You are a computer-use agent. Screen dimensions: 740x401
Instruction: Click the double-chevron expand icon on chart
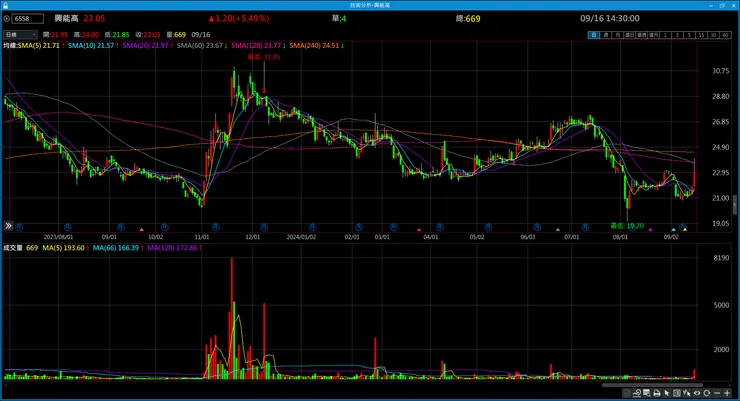(x=8, y=226)
